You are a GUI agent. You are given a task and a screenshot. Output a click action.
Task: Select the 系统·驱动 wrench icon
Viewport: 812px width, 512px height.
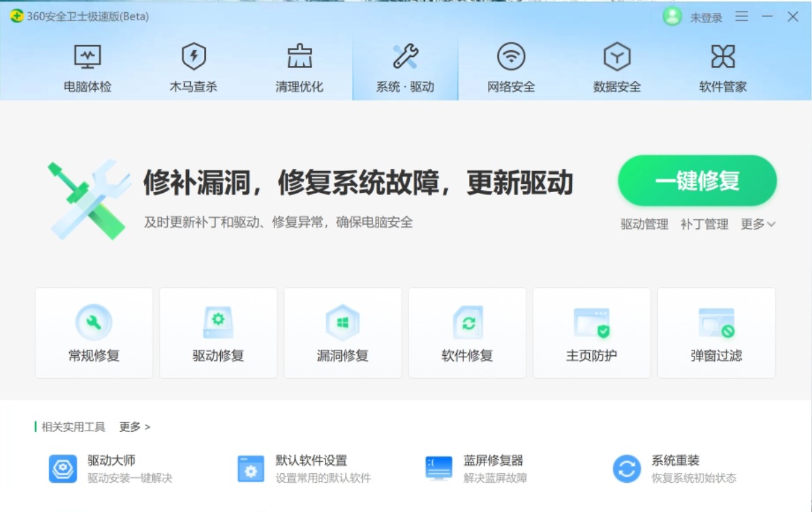pyautogui.click(x=405, y=56)
